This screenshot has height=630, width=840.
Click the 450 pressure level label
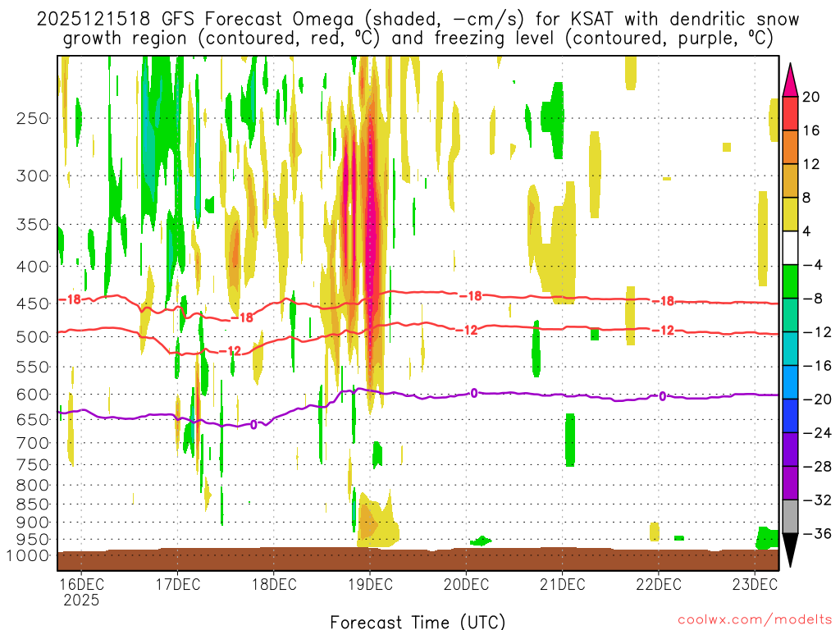pos(33,304)
